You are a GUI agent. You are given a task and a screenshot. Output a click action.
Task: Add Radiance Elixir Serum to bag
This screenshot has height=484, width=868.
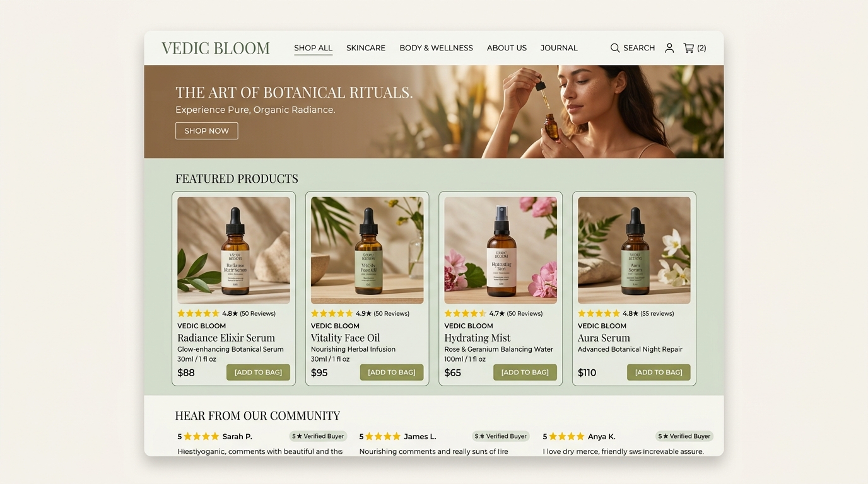click(x=258, y=372)
